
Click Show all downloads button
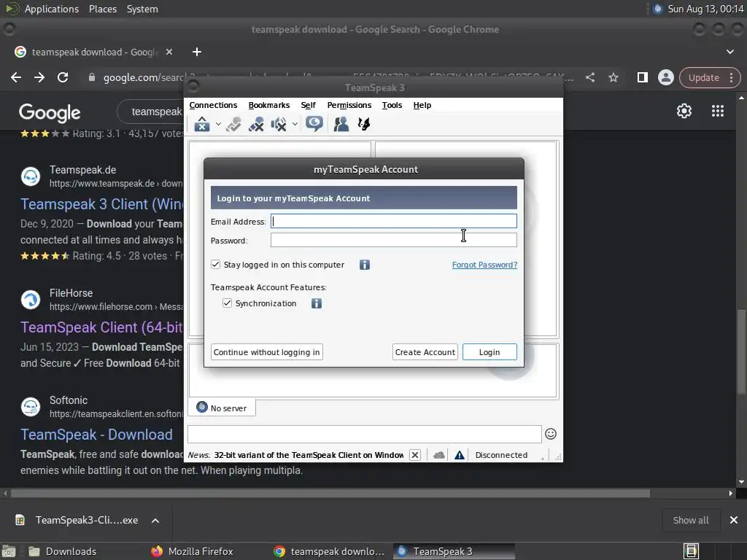691,520
